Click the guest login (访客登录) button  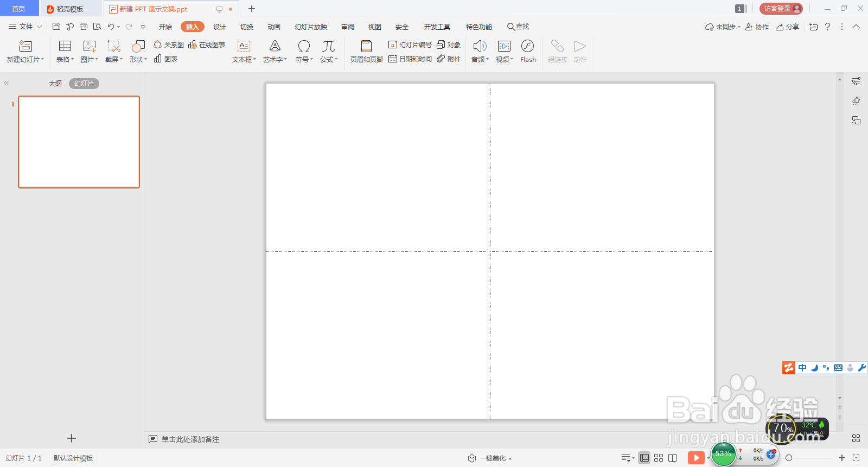click(x=781, y=9)
